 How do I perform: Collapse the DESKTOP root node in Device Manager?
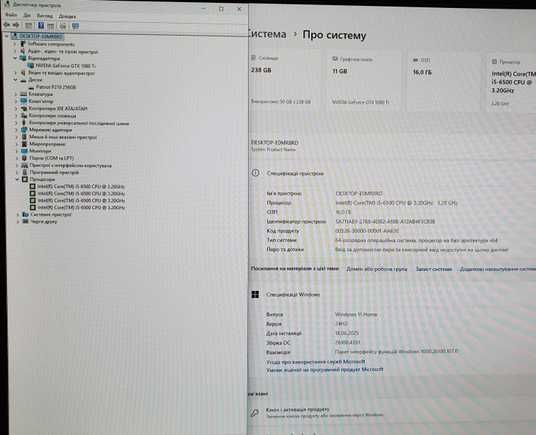coord(6,36)
